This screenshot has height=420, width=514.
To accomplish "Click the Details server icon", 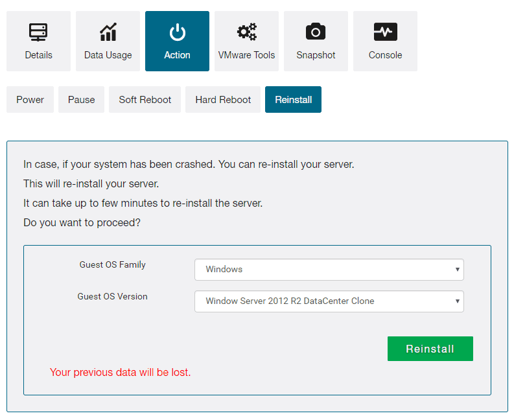I will coord(38,32).
